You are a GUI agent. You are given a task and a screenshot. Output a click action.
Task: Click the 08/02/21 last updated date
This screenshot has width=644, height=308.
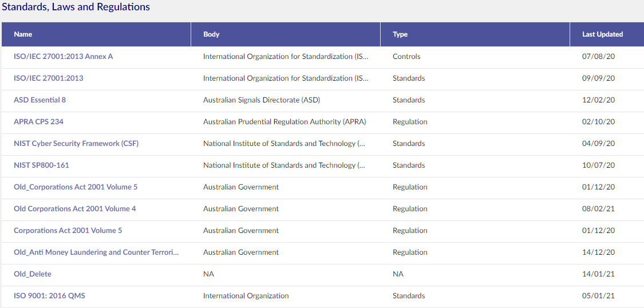(598, 209)
